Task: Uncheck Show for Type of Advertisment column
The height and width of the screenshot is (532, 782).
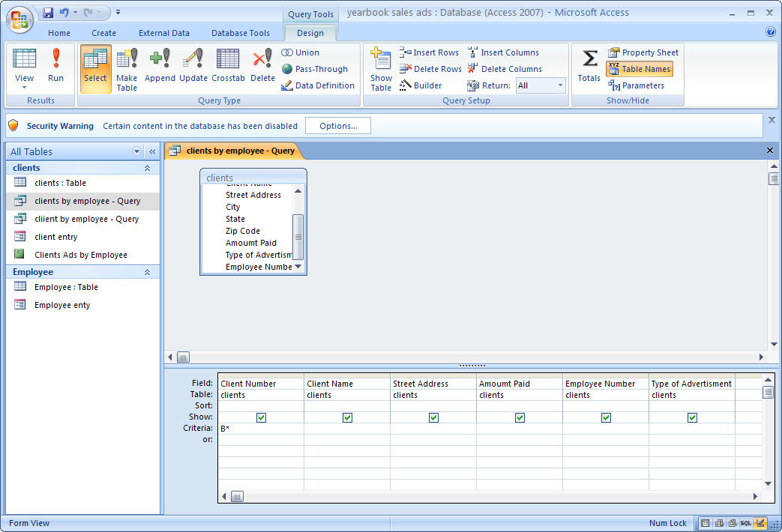Action: click(x=692, y=417)
